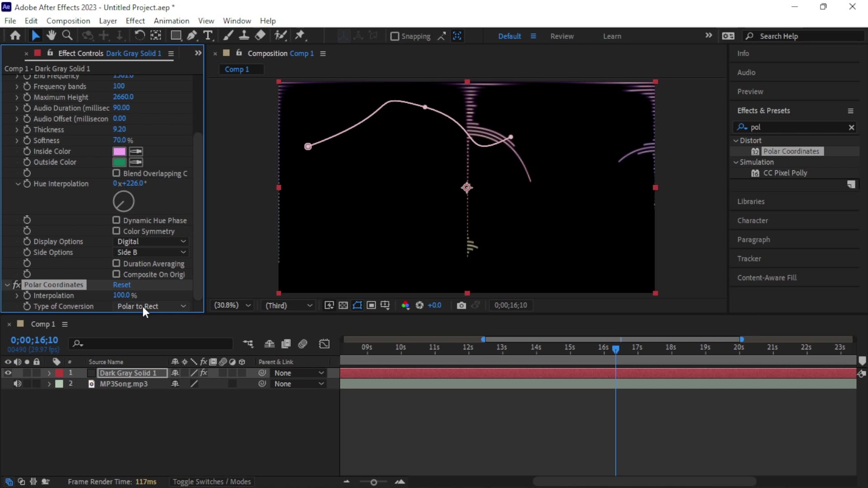Select the Brush tool
The height and width of the screenshot is (488, 868).
[228, 36]
